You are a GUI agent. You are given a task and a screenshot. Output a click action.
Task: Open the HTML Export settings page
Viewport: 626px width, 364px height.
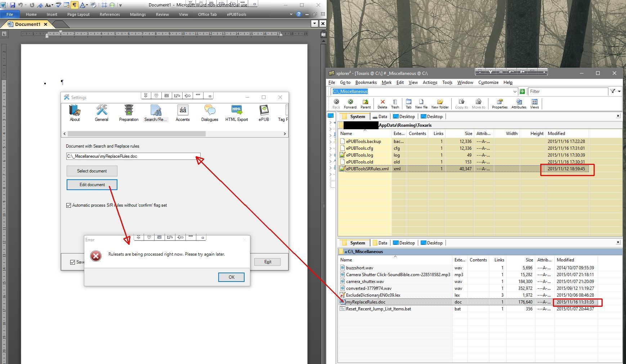click(x=237, y=113)
